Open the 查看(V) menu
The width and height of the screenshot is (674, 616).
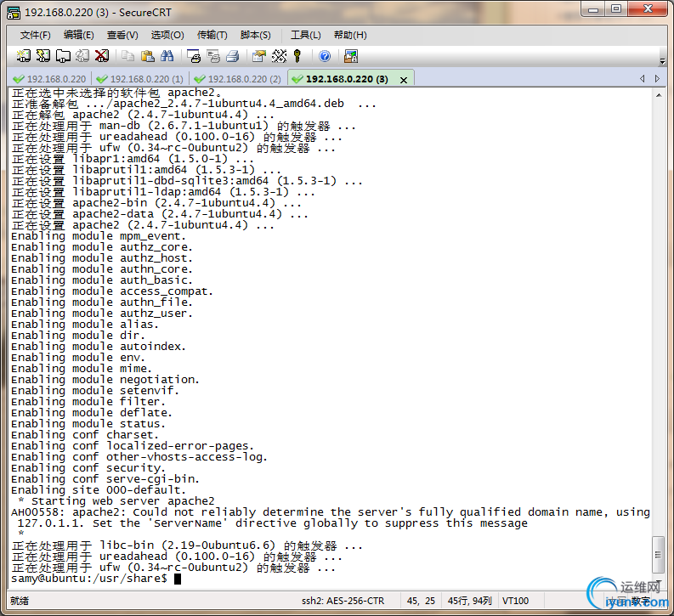[122, 35]
